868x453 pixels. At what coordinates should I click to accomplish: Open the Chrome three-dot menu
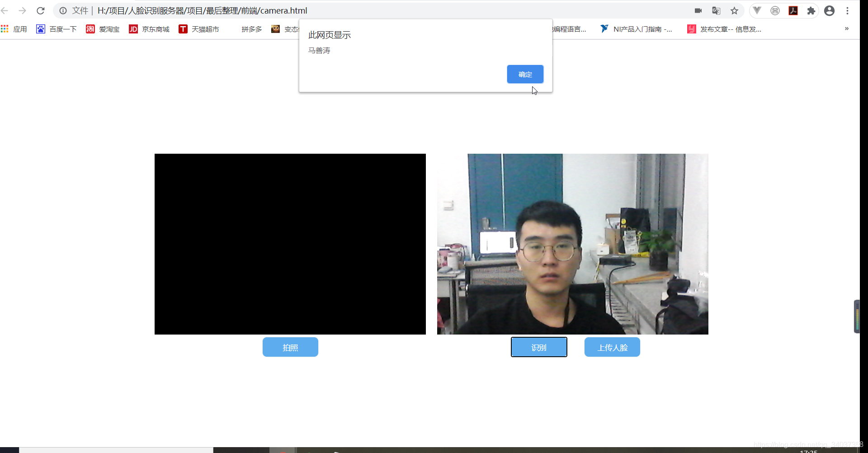[x=847, y=10]
